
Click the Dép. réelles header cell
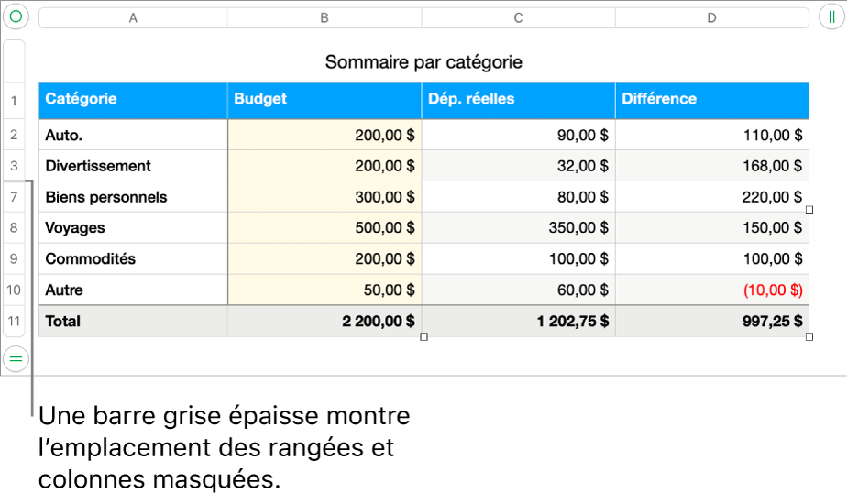(518, 99)
